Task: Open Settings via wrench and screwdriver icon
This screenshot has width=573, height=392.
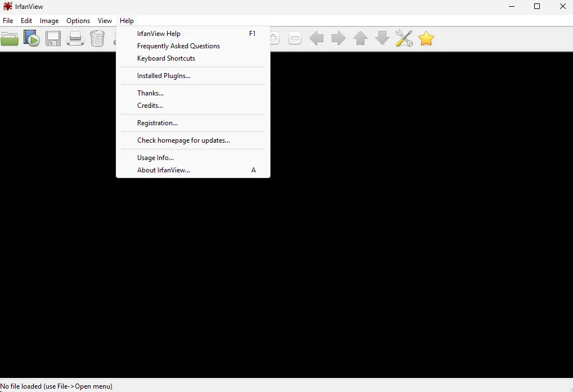Action: coord(404,39)
